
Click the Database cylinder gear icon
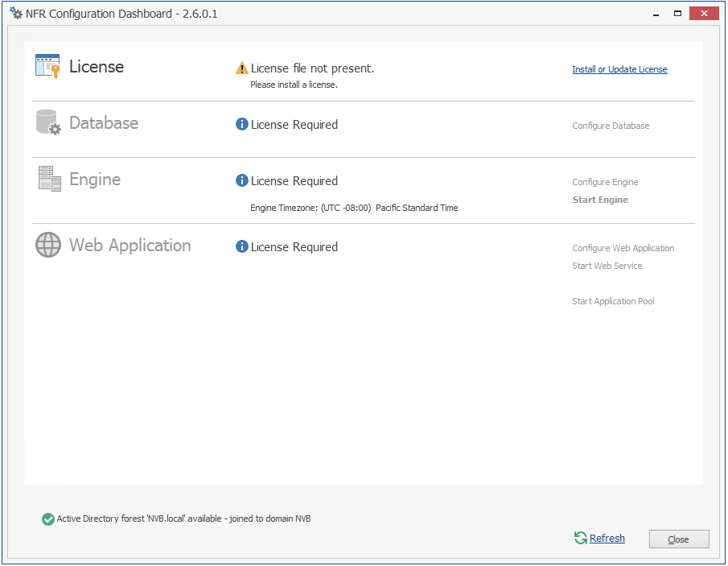[x=48, y=122]
